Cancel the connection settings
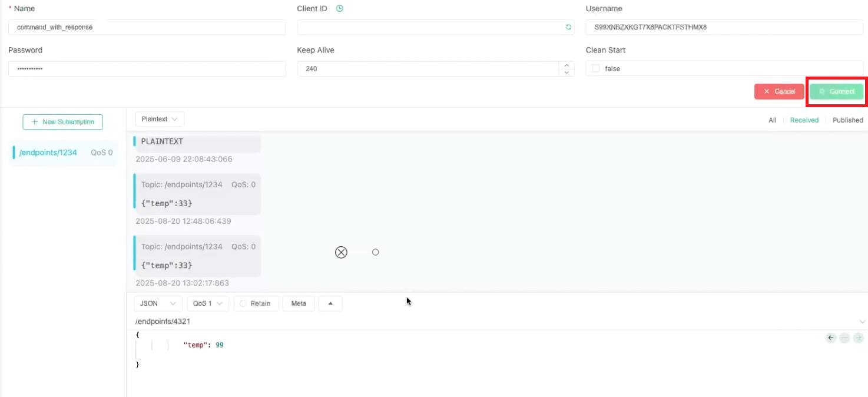The width and height of the screenshot is (868, 397). [x=778, y=91]
